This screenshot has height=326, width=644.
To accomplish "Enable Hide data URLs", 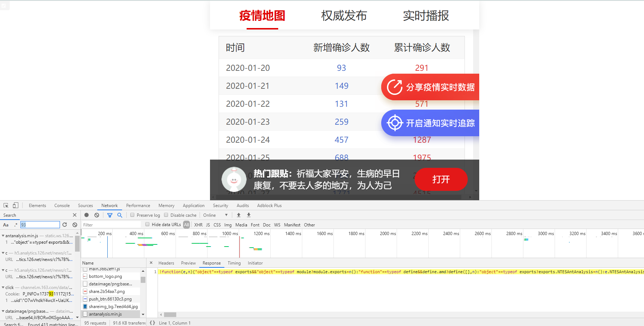I will point(147,224).
